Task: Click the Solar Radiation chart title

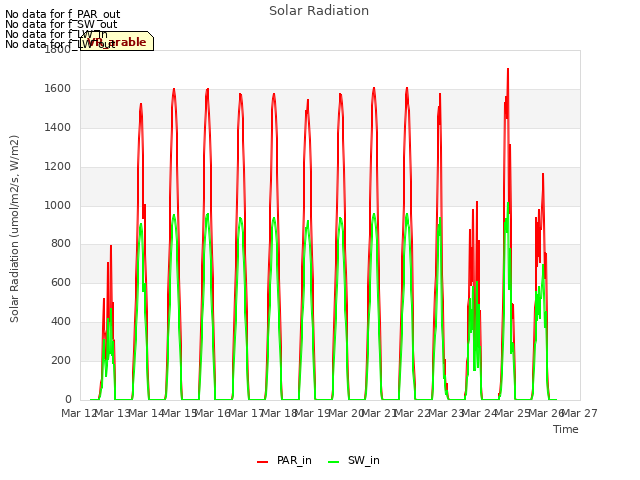Action: tap(319, 11)
